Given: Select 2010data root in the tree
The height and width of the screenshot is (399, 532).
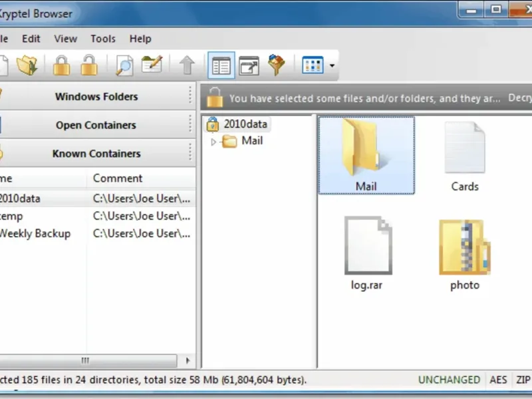Looking at the screenshot, I should pos(237,124).
